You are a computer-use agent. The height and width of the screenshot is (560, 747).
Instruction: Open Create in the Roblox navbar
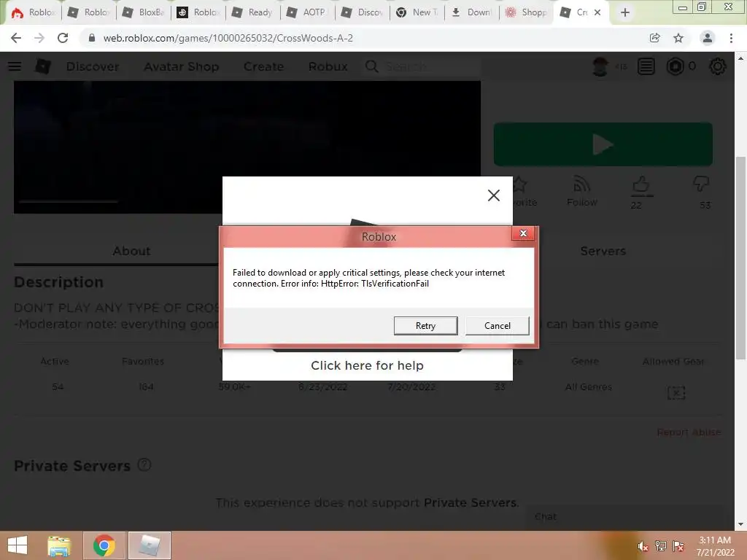[263, 66]
